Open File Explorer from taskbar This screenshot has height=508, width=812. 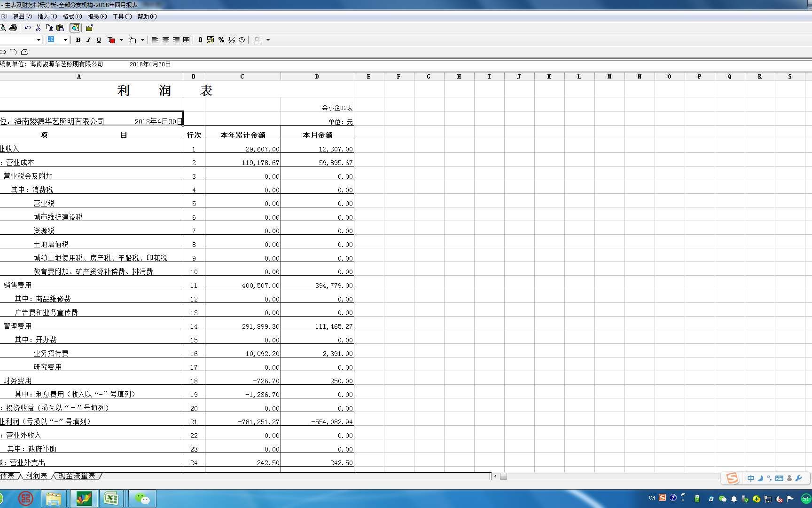[x=54, y=499]
